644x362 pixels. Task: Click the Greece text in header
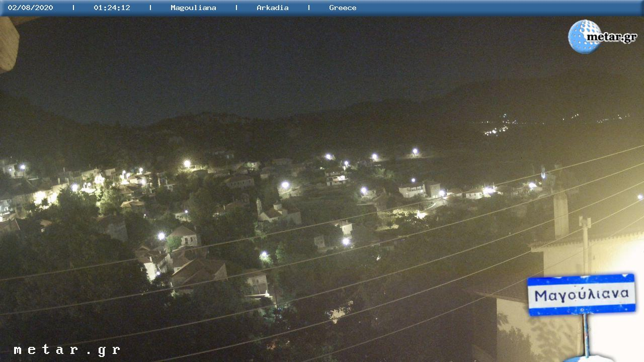343,8
